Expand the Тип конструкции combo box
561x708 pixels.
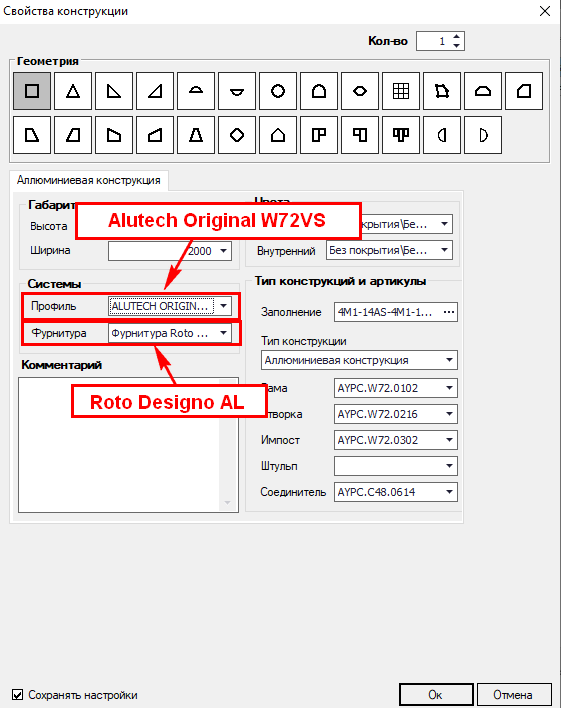point(359,360)
